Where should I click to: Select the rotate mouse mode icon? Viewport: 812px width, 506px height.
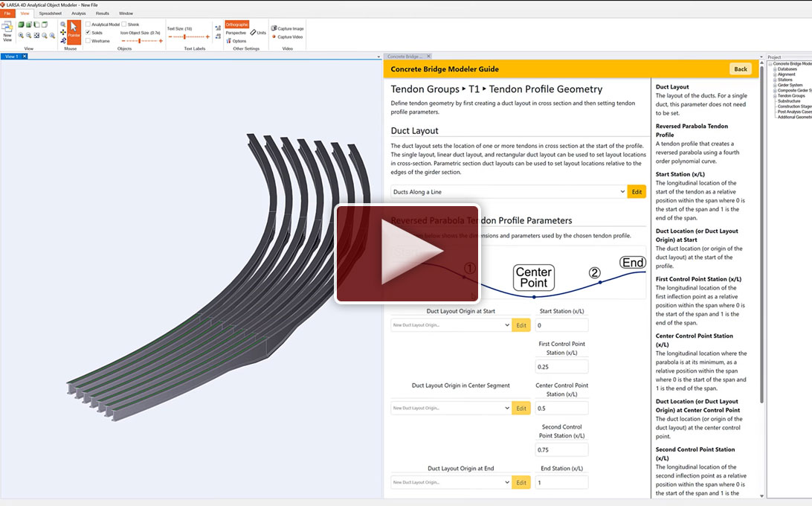click(63, 40)
